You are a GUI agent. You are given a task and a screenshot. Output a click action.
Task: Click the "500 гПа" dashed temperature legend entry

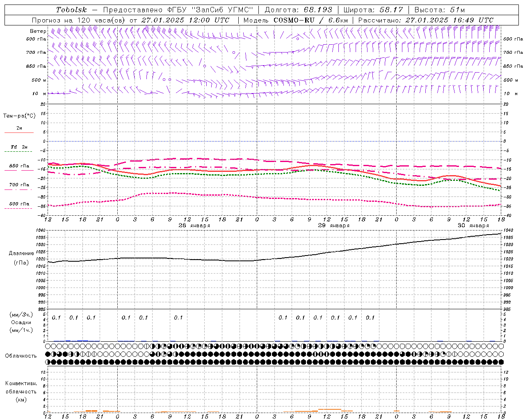pyautogui.click(x=19, y=204)
